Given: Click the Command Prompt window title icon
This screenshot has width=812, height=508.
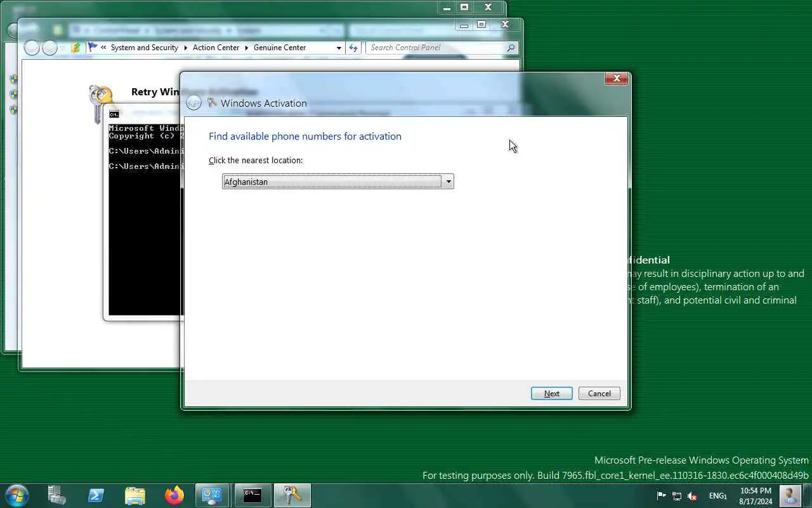Looking at the screenshot, I should coord(114,114).
